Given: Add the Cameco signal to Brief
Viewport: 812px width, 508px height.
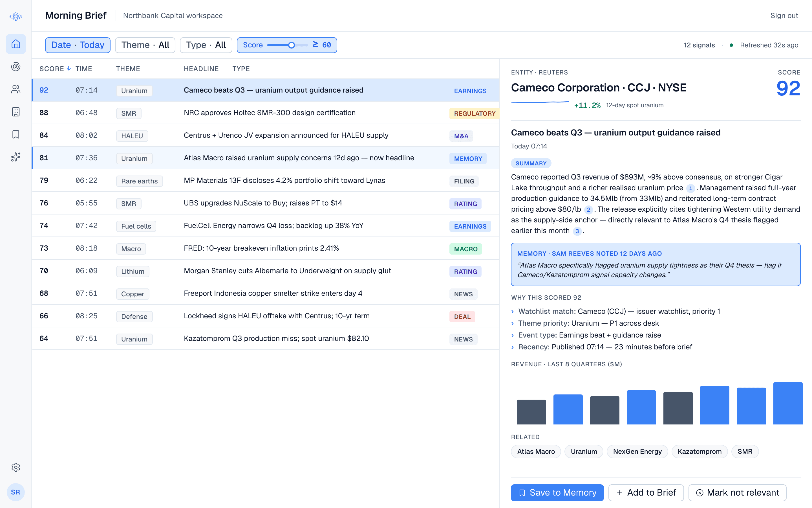Looking at the screenshot, I should (x=646, y=492).
